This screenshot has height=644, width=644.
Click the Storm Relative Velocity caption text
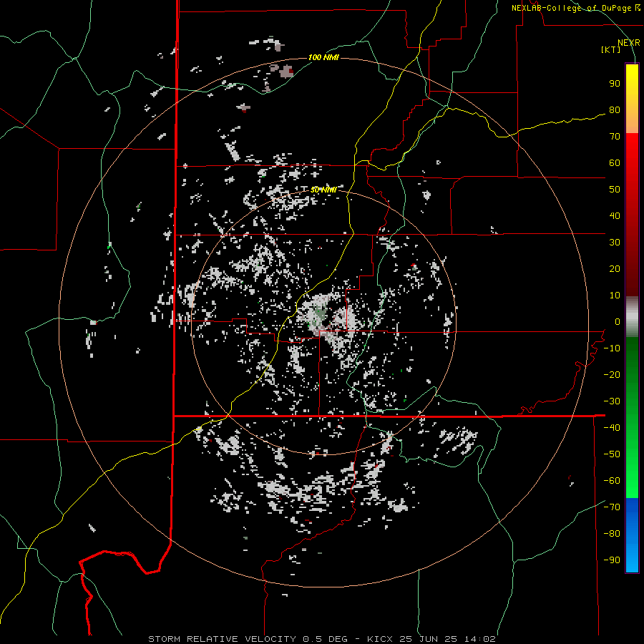(x=321, y=639)
